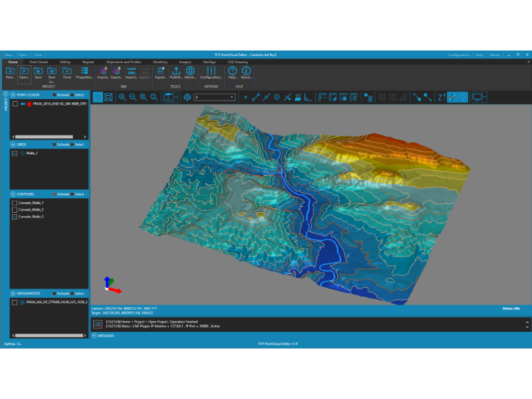
Task: Check the PNOA_2014 point cloud checkbox
Action: click(15, 104)
